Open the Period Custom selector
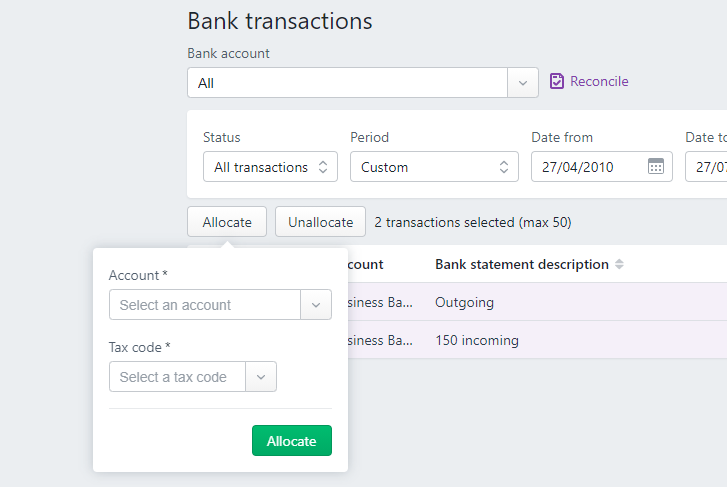727x487 pixels. click(434, 167)
